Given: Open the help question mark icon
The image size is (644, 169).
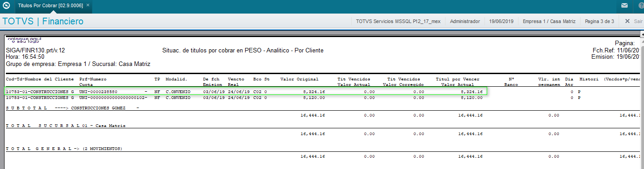Looking at the screenshot, I should tap(640, 6).
